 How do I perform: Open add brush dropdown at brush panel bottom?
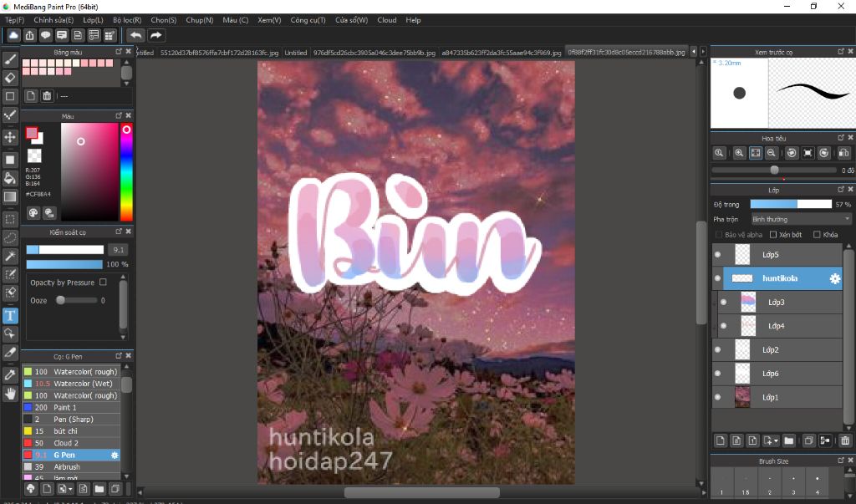(70, 489)
